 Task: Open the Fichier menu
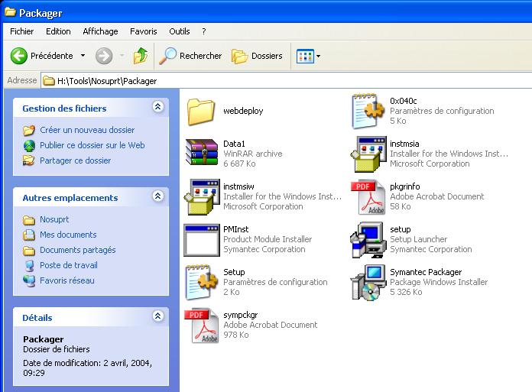[21, 31]
